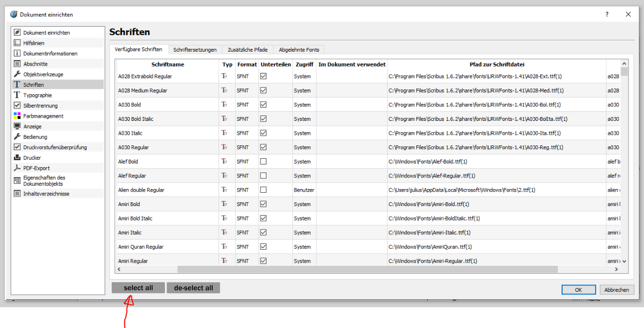The height and width of the screenshot is (328, 644).
Task: Select the Dokumentinformationen info icon
Action: pos(17,53)
